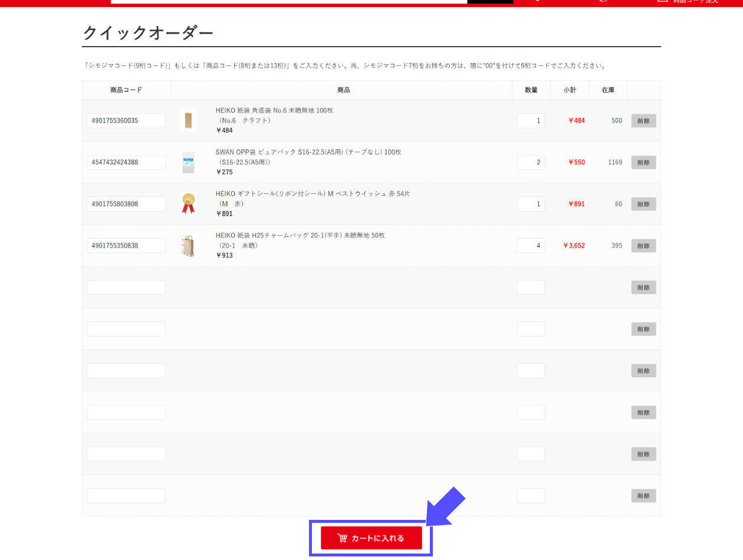The width and height of the screenshot is (743, 560).
Task: Focus the code field showing 4547432424388
Action: 126,162
